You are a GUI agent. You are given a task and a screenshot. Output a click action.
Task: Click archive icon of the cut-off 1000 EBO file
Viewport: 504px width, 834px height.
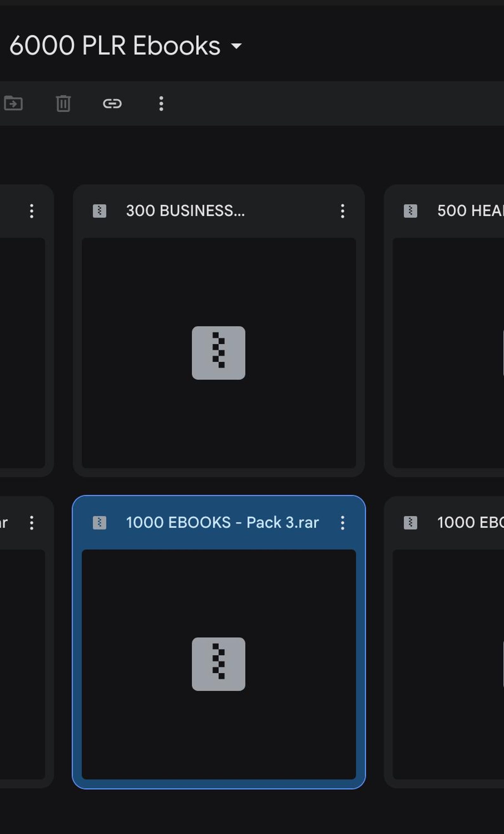click(410, 523)
